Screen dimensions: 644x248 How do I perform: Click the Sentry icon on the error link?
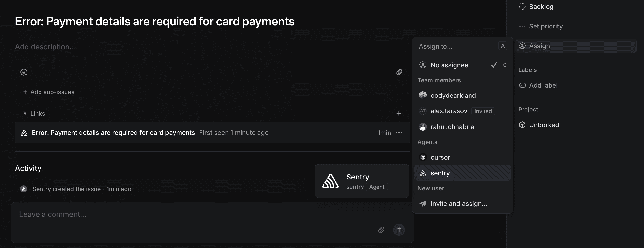coord(24,133)
